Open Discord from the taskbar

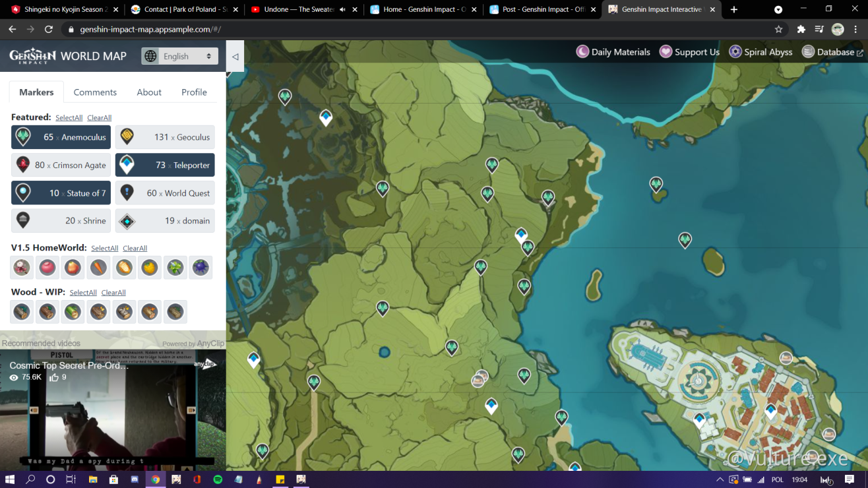click(135, 479)
